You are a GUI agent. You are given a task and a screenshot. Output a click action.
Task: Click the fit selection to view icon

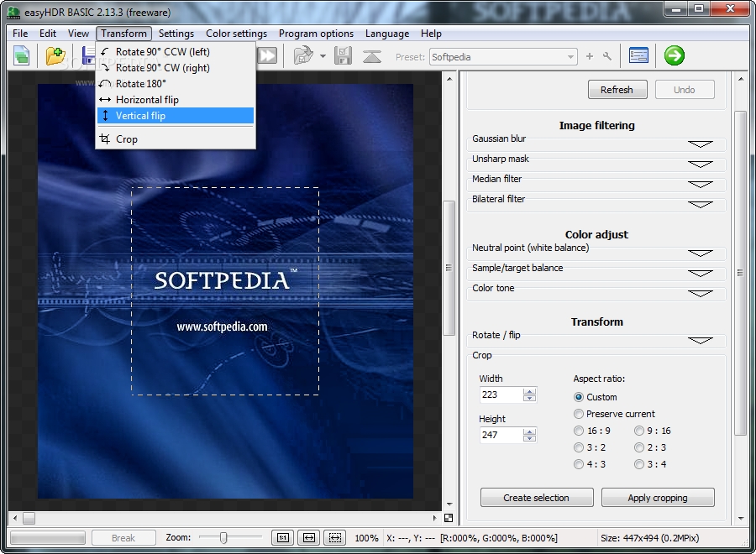point(335,537)
